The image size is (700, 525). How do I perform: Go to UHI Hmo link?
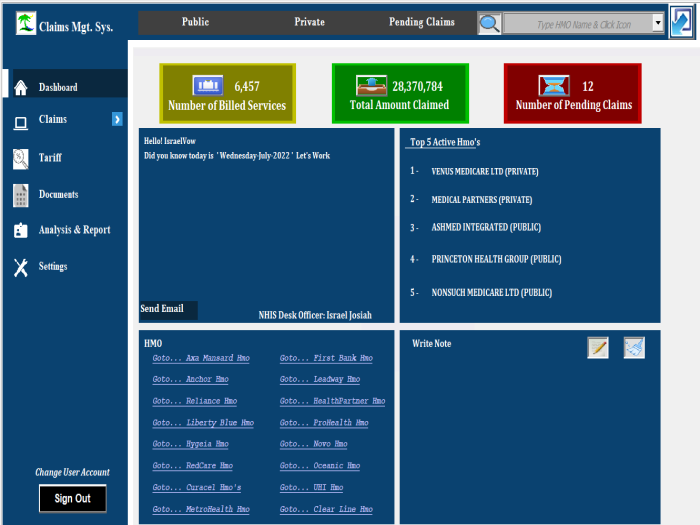312,488
